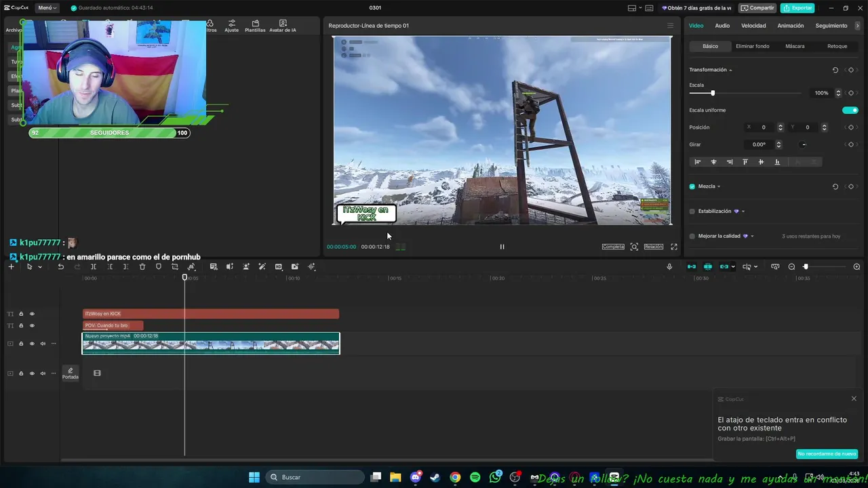Lock the ITzWosy en KICK text track
The height and width of the screenshot is (488, 868).
click(21, 314)
